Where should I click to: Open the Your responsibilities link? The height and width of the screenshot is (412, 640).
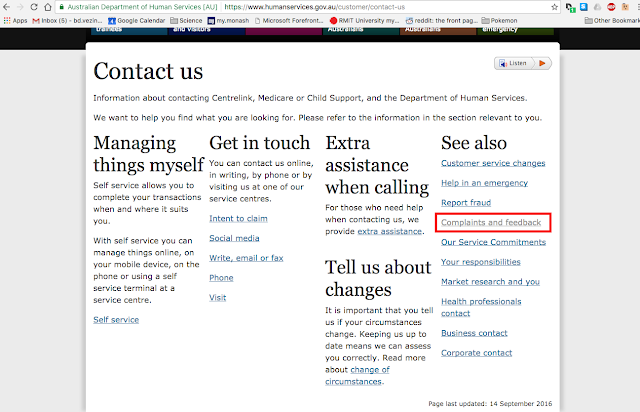[x=481, y=262]
